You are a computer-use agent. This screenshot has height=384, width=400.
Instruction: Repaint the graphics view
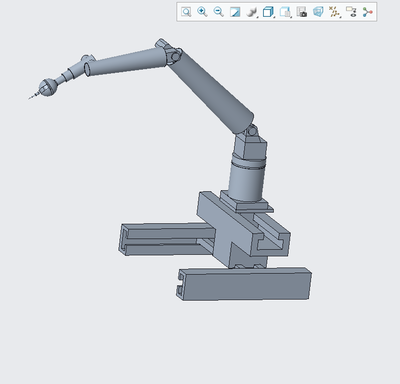(235, 12)
